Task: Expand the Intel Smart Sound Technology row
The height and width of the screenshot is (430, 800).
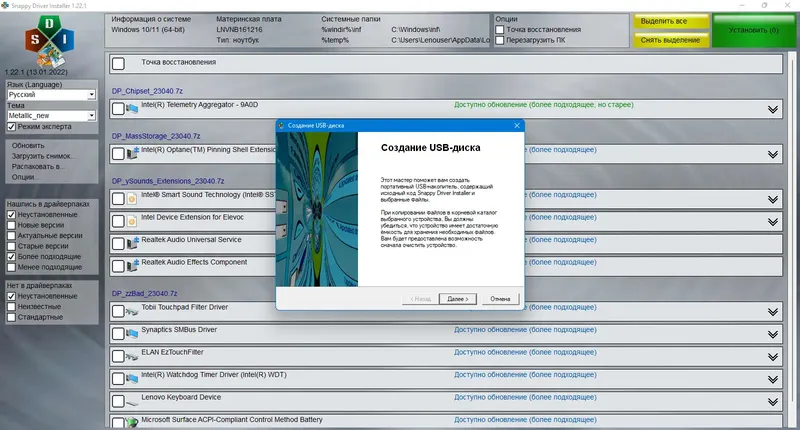Action: pos(772,199)
